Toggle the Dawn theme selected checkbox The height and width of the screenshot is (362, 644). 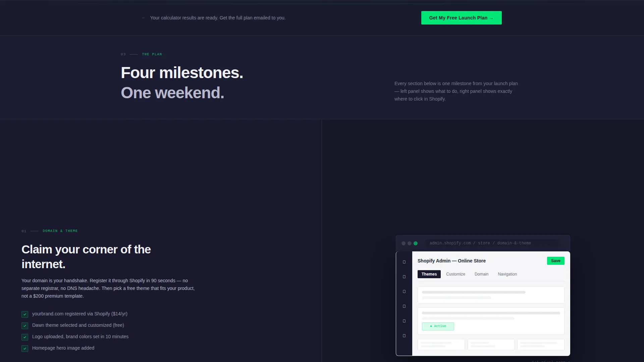(x=25, y=326)
